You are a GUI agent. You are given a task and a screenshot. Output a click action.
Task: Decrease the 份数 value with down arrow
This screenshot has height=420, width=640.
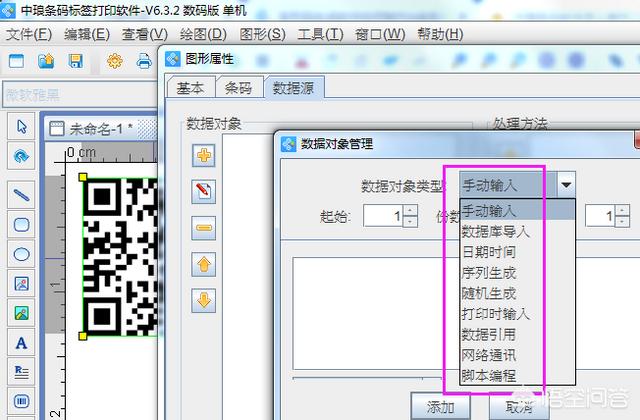tap(622, 221)
